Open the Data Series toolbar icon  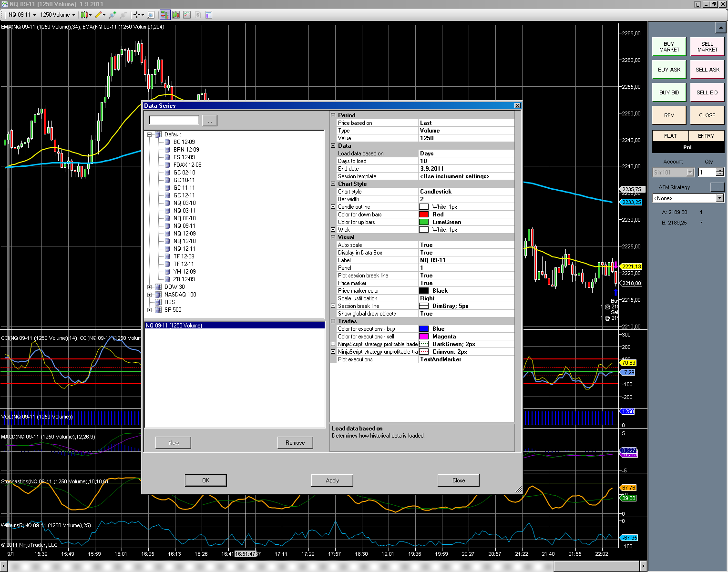click(x=176, y=15)
